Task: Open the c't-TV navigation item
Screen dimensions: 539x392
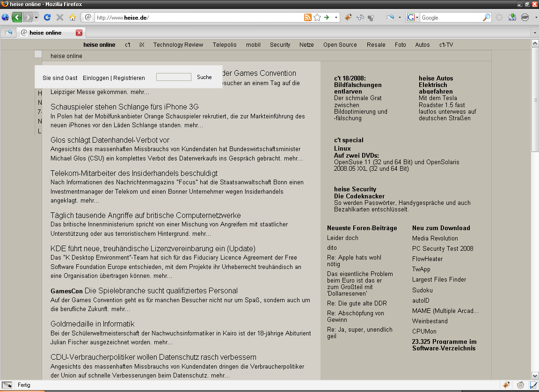Action: pos(446,44)
